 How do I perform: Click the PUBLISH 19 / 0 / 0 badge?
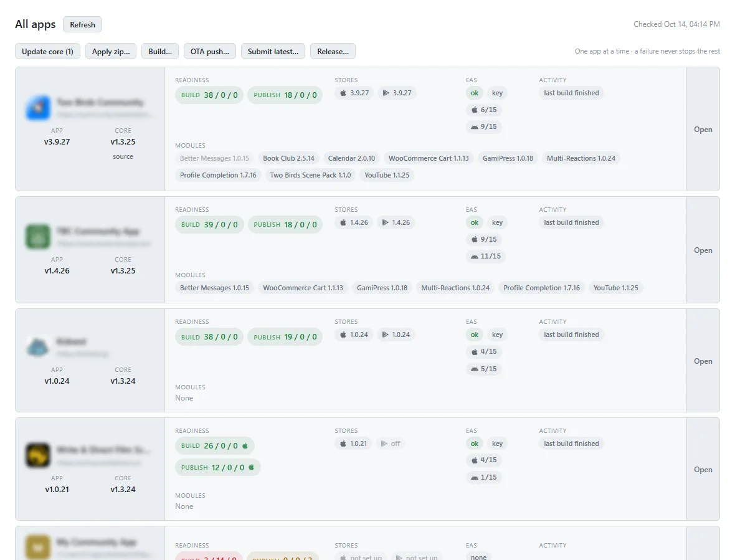coord(285,337)
